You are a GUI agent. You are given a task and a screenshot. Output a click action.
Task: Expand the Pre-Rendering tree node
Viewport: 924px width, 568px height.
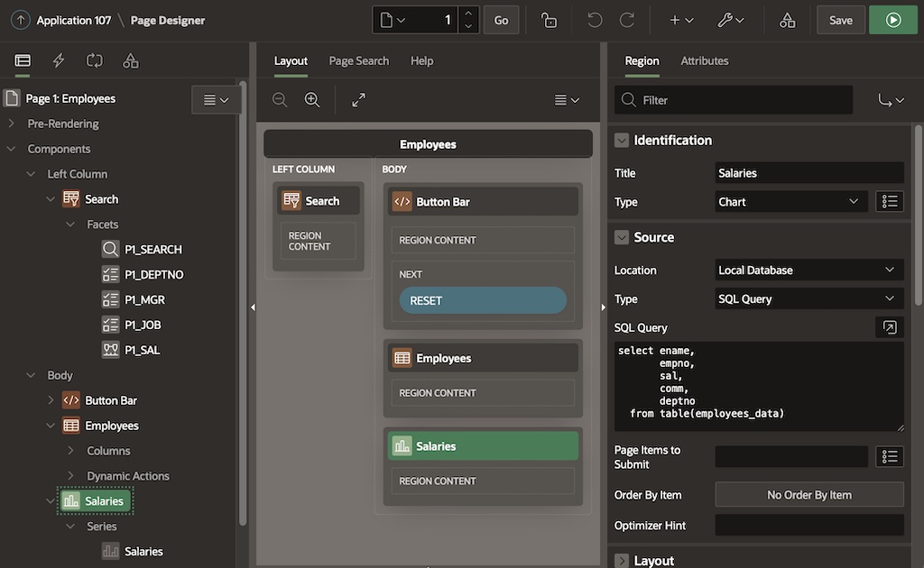[12, 124]
